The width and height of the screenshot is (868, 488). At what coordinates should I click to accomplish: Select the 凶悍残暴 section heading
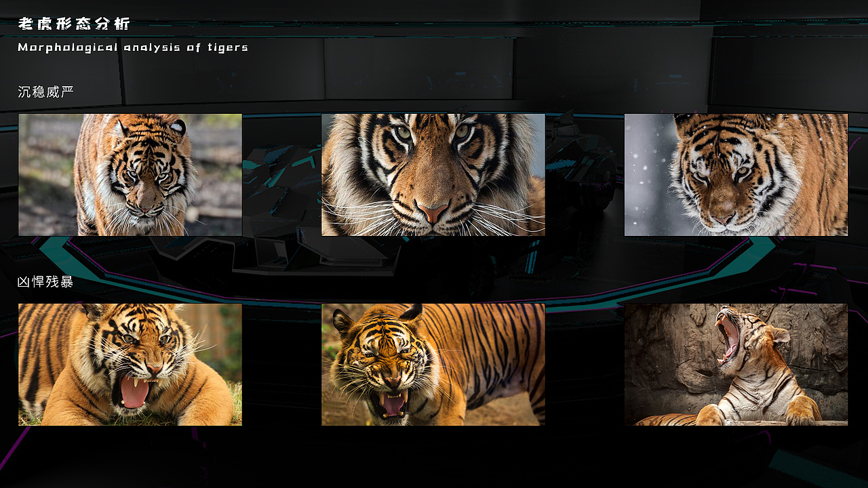tap(45, 281)
